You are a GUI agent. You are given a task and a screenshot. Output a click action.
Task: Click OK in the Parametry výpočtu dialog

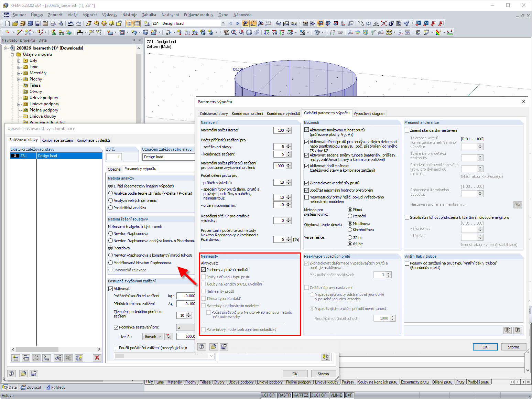(x=485, y=347)
